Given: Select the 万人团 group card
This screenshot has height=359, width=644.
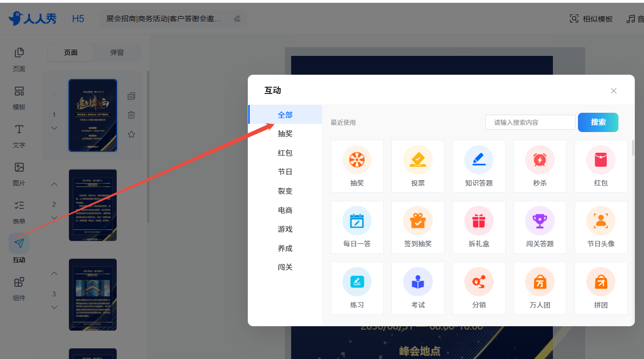Looking at the screenshot, I should tap(540, 288).
